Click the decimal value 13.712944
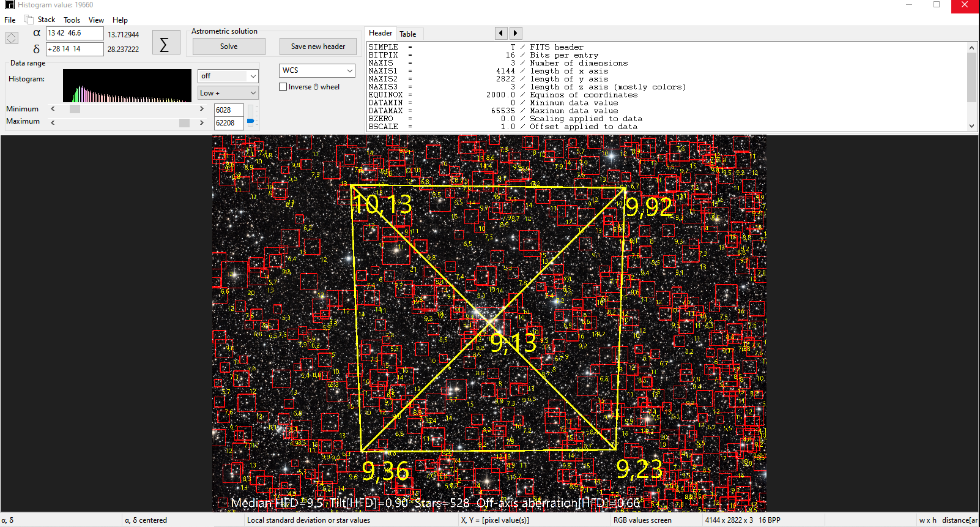The width and height of the screenshot is (980, 527). coord(124,35)
